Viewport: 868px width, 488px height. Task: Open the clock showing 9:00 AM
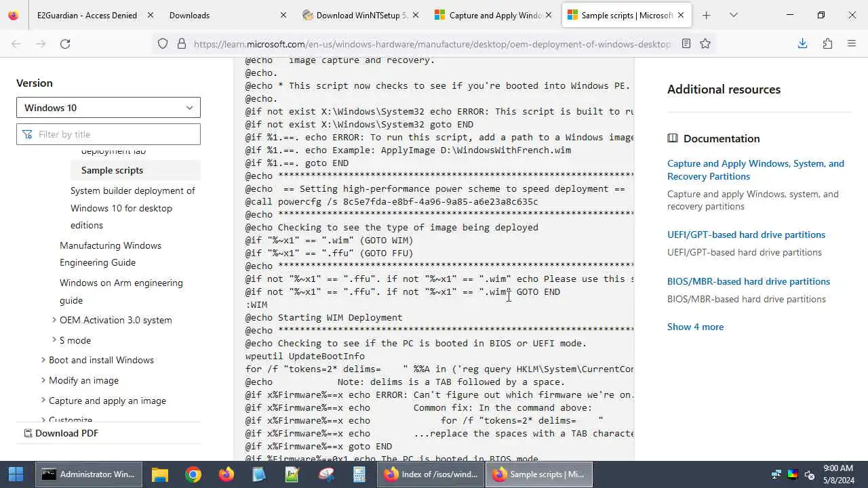click(838, 474)
